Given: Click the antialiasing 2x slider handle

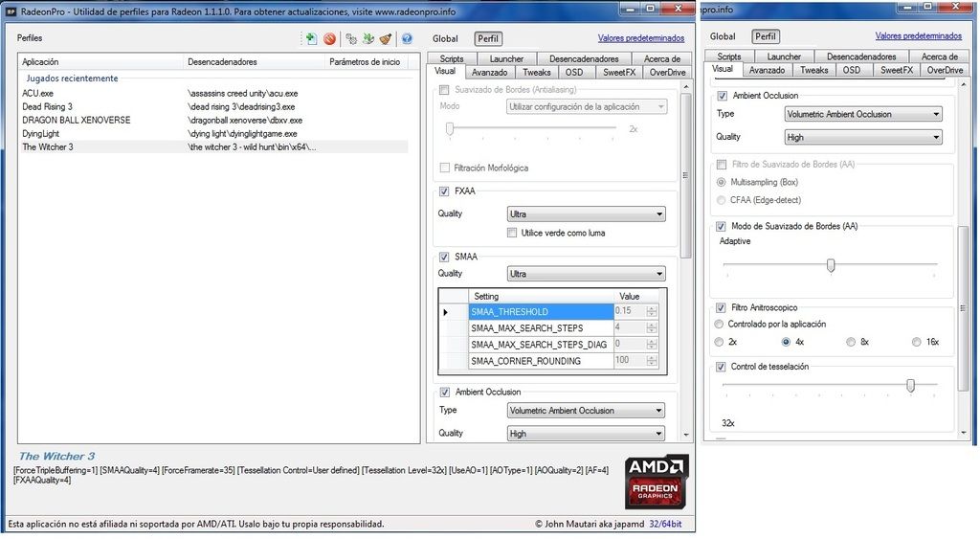Looking at the screenshot, I should tap(450, 129).
